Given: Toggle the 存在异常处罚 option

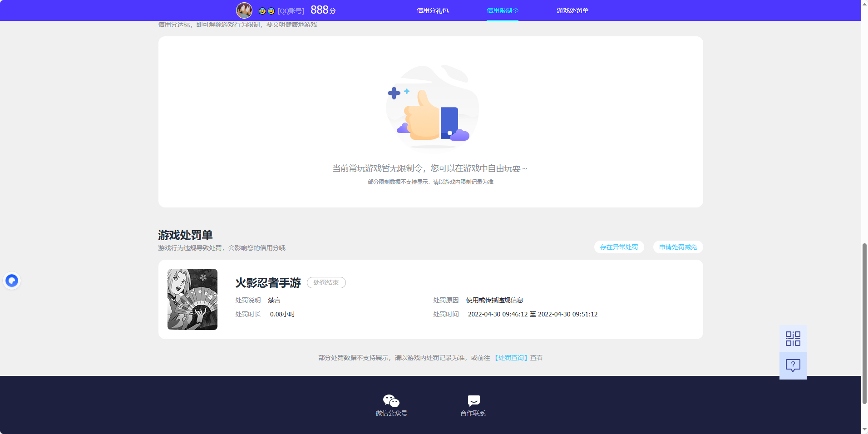Looking at the screenshot, I should coord(619,247).
